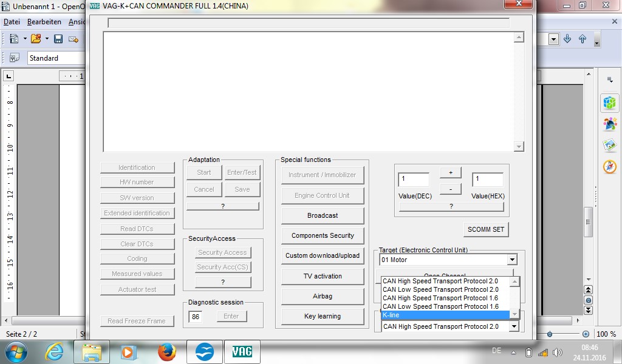Choose CAN High Speed Transport Protocol 1.6
The height and width of the screenshot is (364, 622).
pos(445,298)
